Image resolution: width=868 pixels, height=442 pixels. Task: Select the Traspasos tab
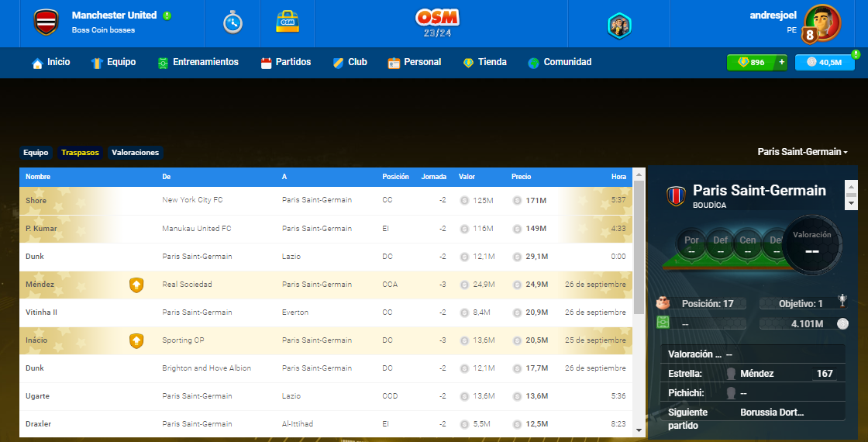click(x=81, y=152)
